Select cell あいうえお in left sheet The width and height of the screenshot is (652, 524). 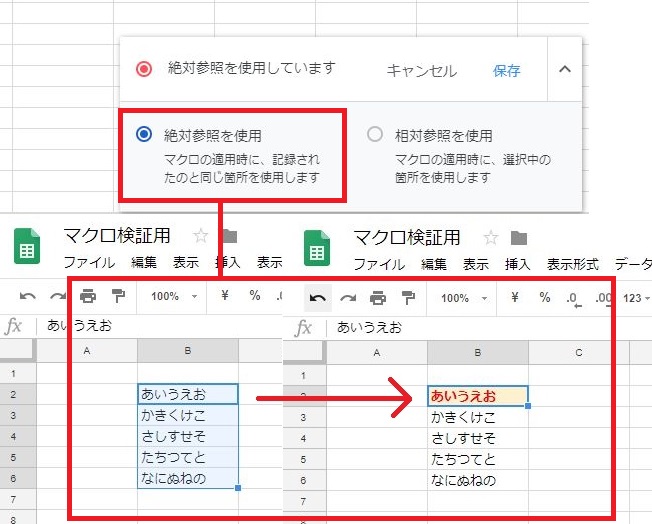pos(188,394)
